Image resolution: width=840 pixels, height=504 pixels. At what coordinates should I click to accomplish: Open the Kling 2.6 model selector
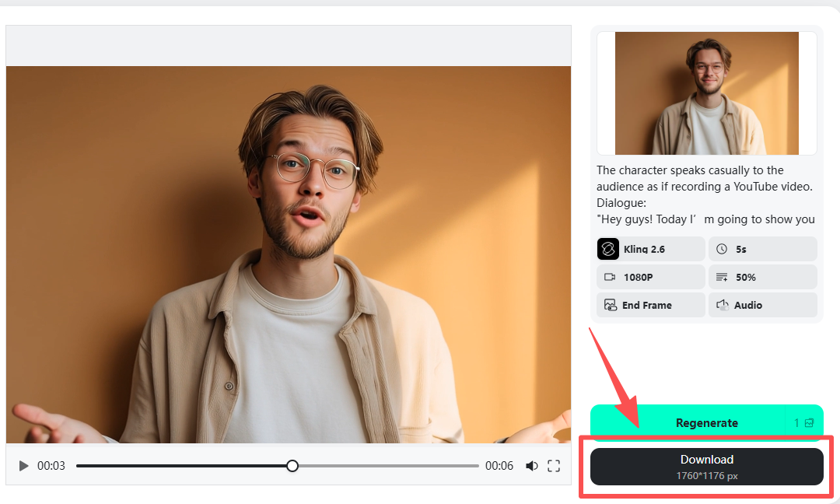click(650, 249)
